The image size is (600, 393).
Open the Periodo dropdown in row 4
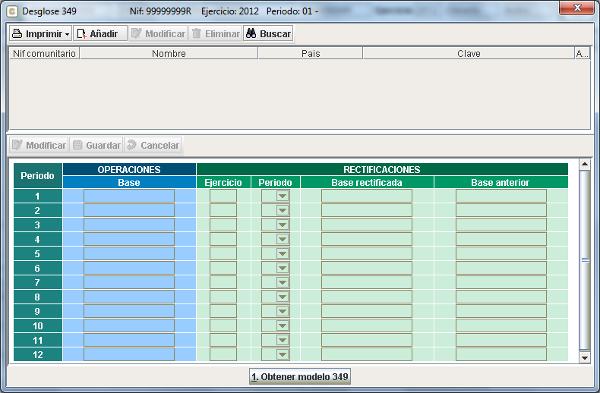(x=282, y=239)
